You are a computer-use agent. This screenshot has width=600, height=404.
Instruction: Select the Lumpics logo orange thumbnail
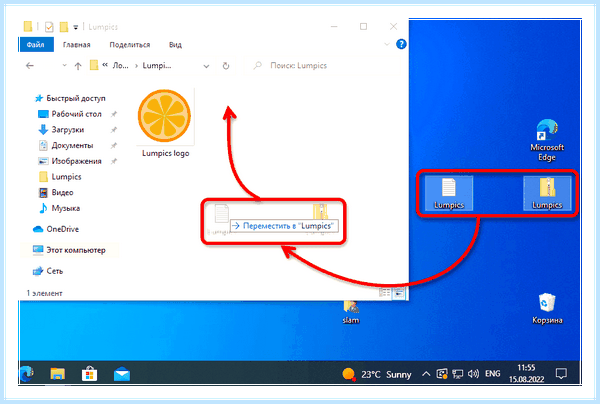tap(164, 116)
